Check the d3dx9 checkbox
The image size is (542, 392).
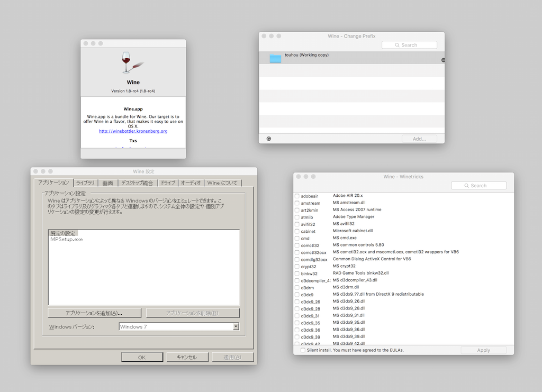point(297,295)
